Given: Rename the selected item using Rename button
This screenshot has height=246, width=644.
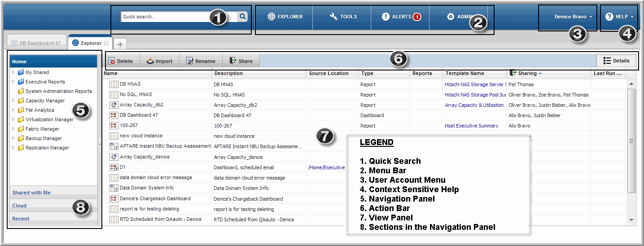Looking at the screenshot, I should 200,61.
